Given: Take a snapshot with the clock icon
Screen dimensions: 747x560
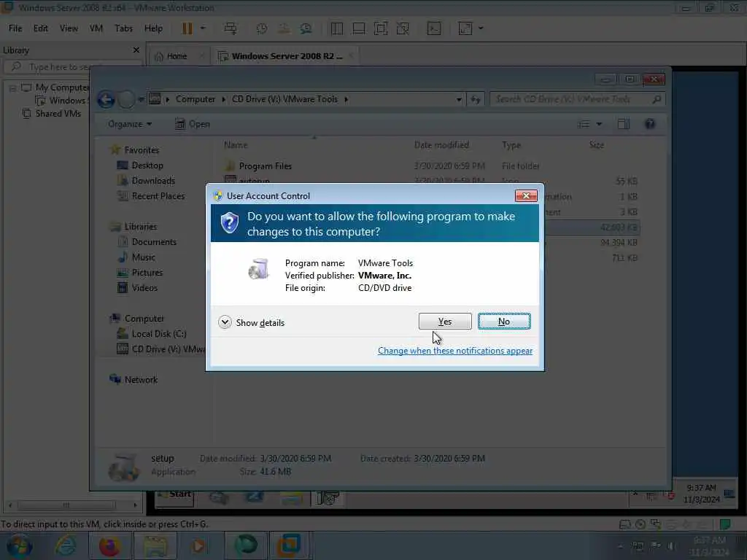Looking at the screenshot, I should click(x=262, y=28).
